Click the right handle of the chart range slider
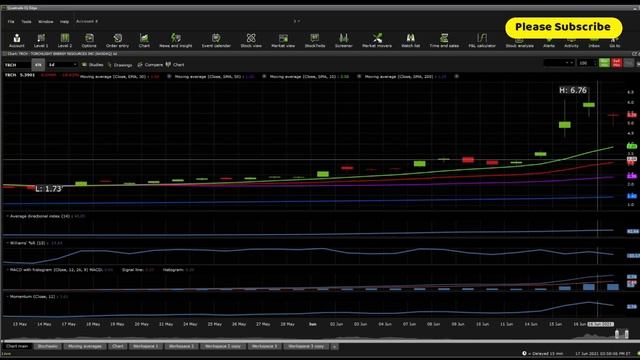 (627, 334)
